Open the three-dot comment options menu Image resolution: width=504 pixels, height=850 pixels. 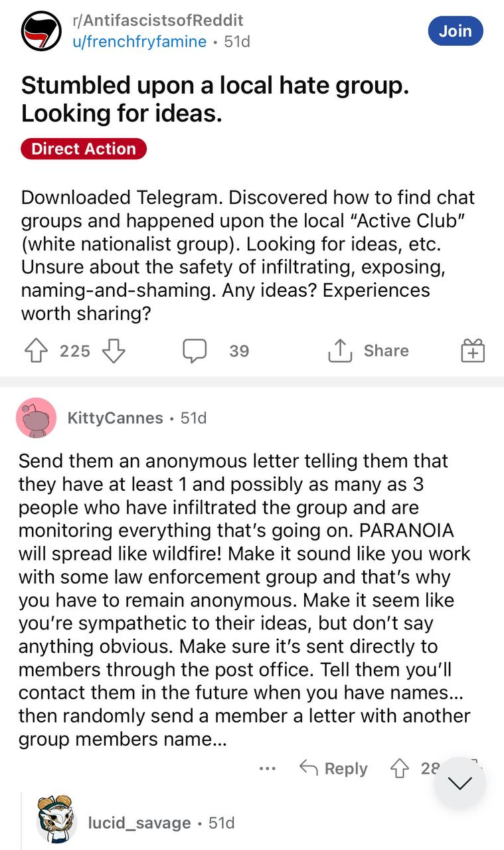[x=268, y=768]
